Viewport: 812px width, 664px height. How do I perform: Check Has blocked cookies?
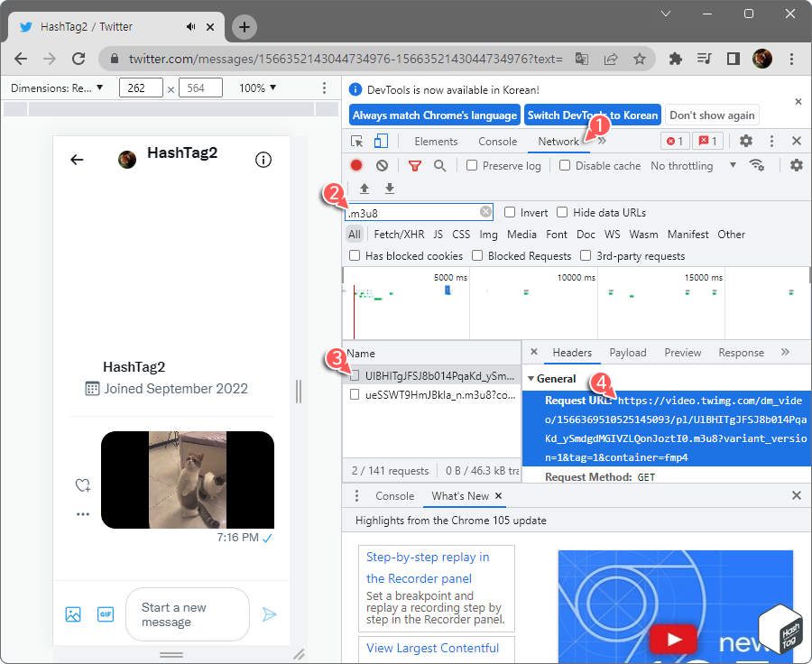[355, 255]
